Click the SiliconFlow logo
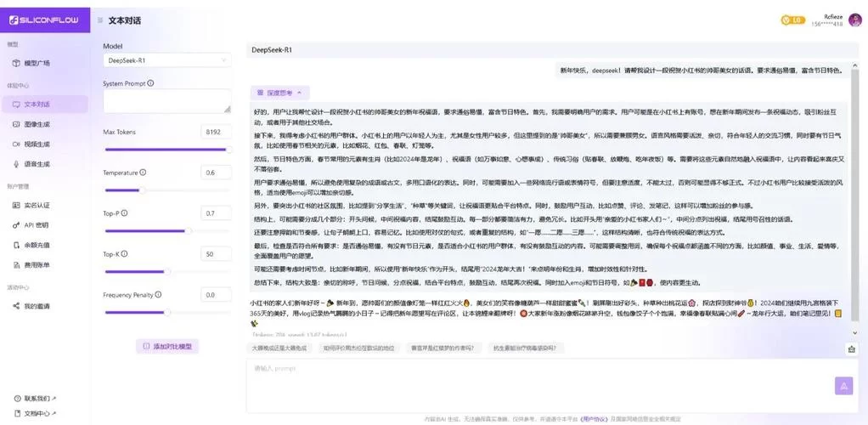 point(44,20)
